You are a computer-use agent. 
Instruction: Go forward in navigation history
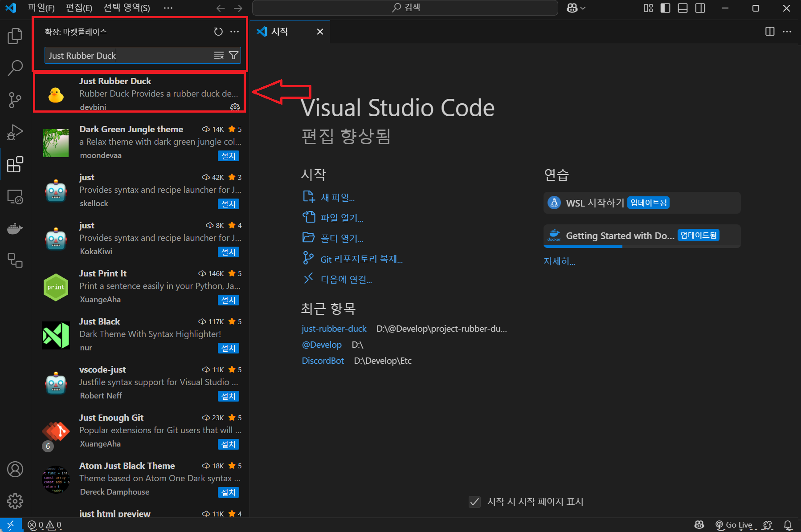click(x=238, y=8)
